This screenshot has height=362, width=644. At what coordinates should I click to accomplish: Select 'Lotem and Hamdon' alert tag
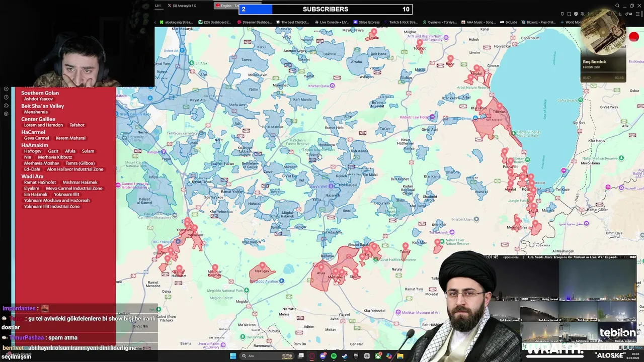(x=43, y=125)
